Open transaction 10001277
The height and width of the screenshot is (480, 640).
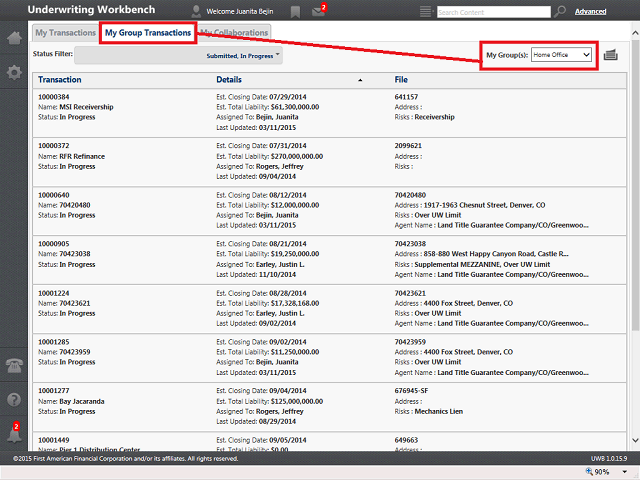[x=53, y=391]
